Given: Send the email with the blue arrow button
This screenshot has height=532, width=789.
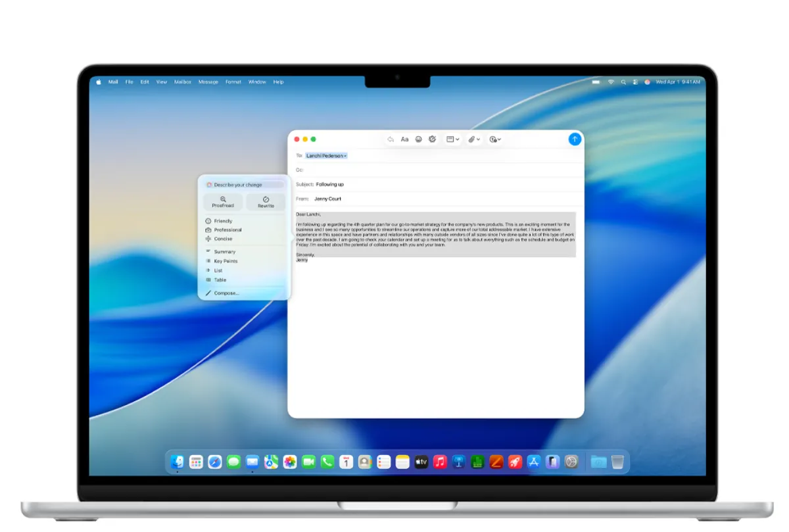Looking at the screenshot, I should click(x=575, y=139).
